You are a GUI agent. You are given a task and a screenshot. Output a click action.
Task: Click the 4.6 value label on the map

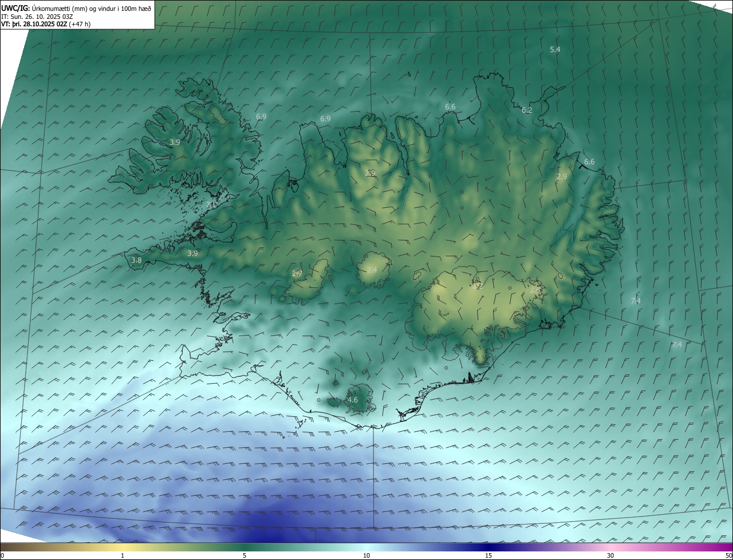(353, 400)
